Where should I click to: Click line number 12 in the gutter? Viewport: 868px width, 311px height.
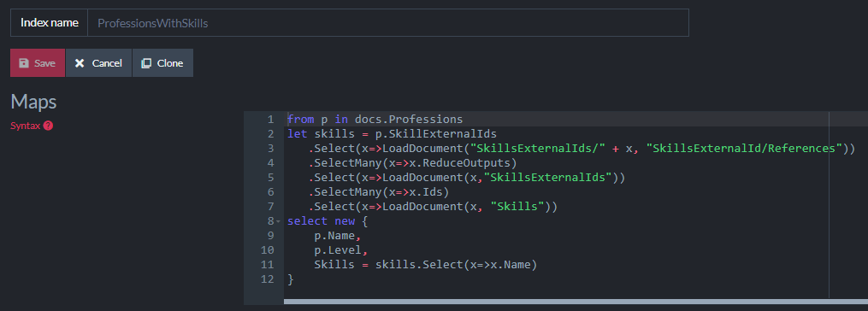[268, 279]
